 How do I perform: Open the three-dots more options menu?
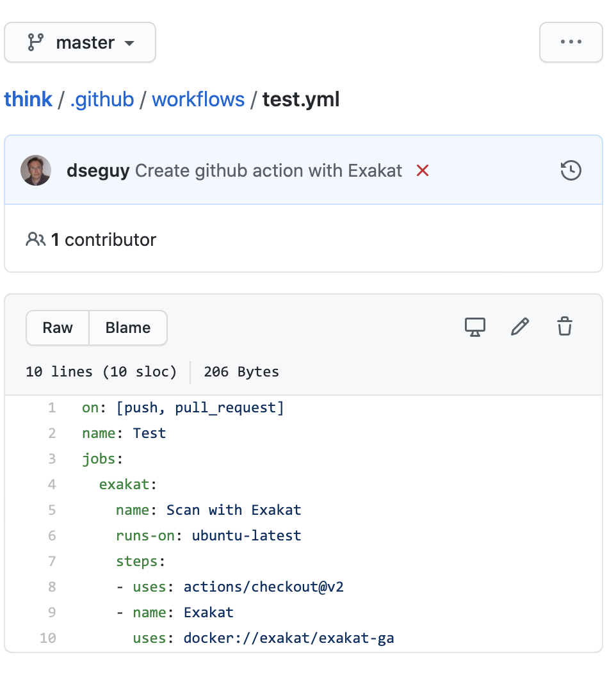click(571, 42)
